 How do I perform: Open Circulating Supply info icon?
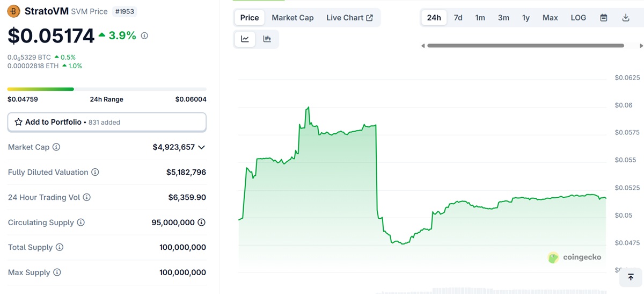80,222
